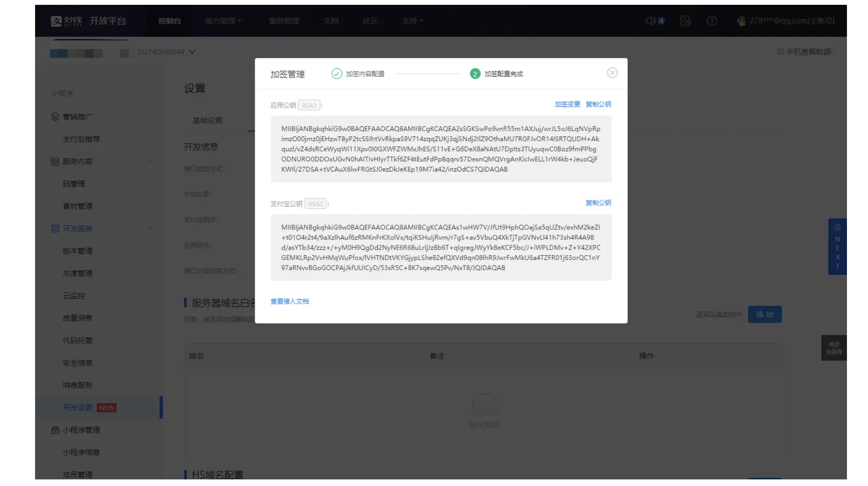Screen dimensions: 868x486
Task: Click the help question mark icon
Action: click(712, 21)
